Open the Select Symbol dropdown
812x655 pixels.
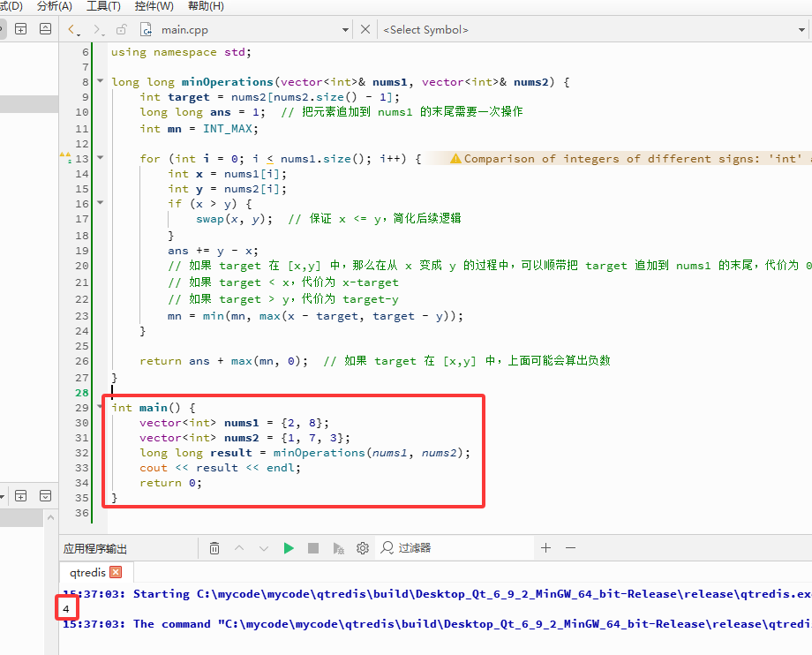pos(801,30)
